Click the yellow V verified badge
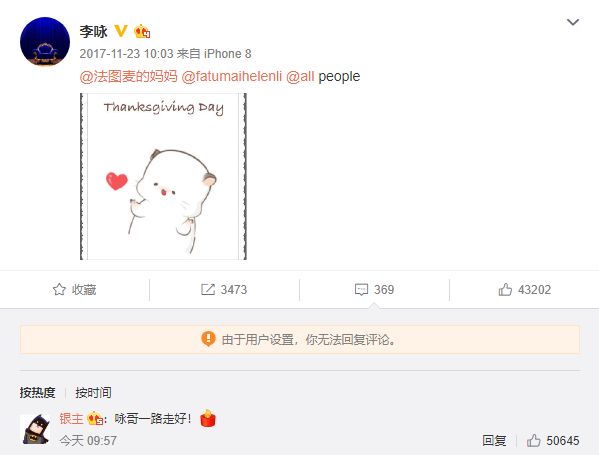The image size is (599, 455). (121, 31)
